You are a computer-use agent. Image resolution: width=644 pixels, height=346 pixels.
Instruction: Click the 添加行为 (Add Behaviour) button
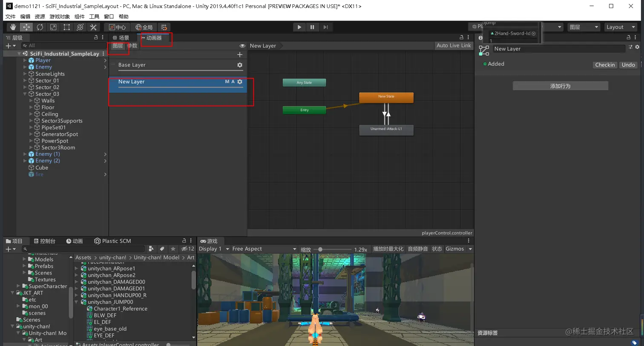[x=560, y=86]
